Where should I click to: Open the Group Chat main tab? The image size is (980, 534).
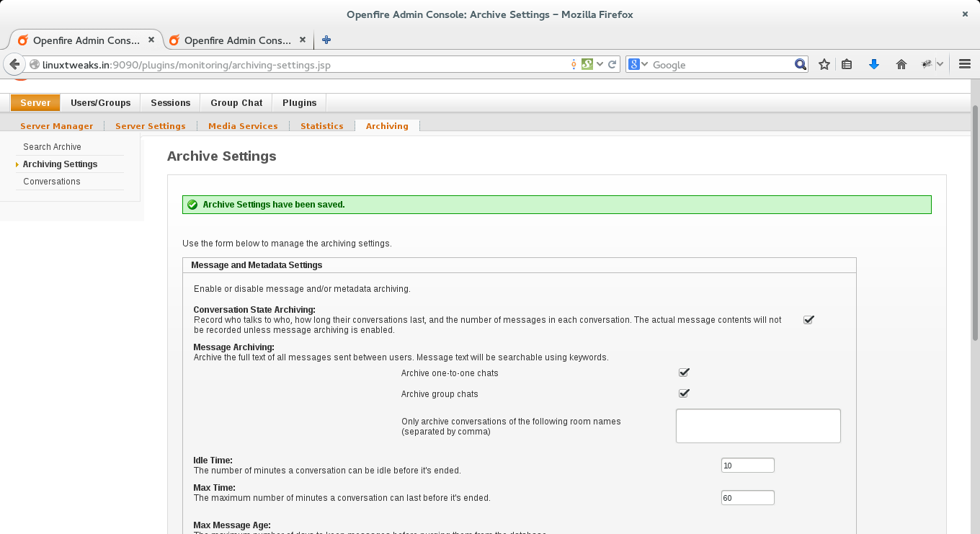[x=236, y=103]
